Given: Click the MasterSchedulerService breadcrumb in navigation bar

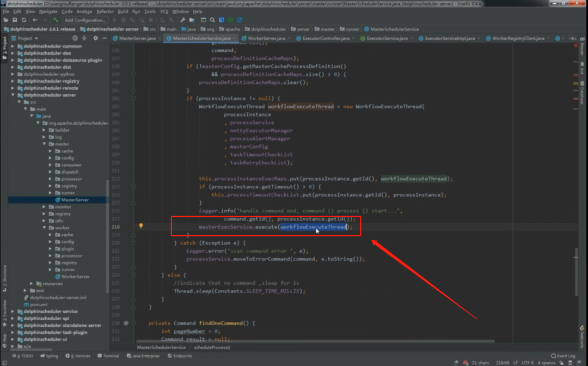Looking at the screenshot, I should [x=391, y=29].
